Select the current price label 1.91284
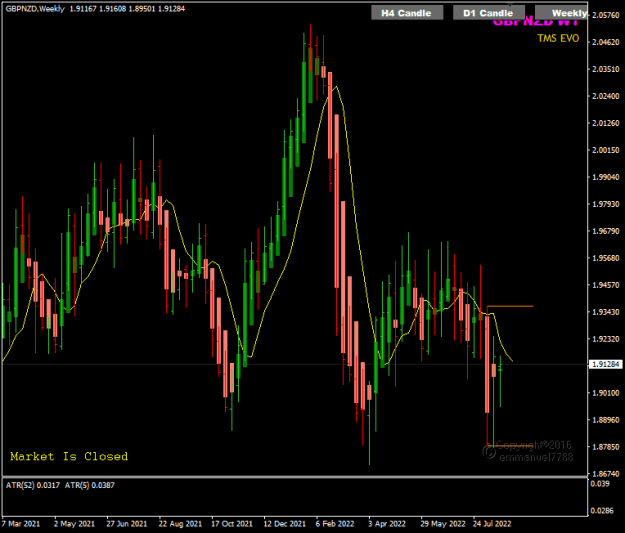This screenshot has height=533, width=625. tap(605, 364)
